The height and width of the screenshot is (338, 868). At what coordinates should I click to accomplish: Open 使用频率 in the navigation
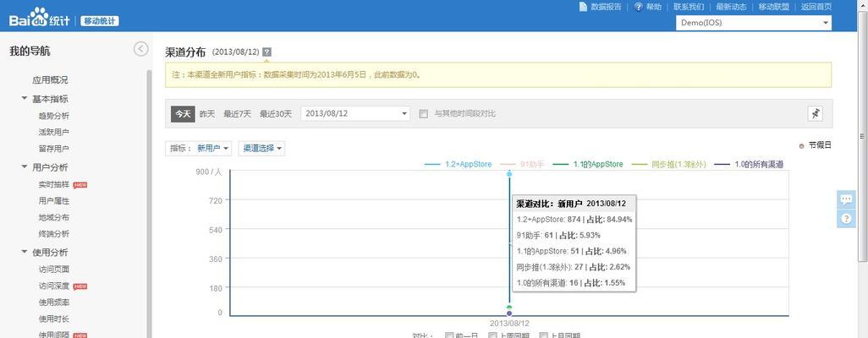pyautogui.click(x=53, y=303)
